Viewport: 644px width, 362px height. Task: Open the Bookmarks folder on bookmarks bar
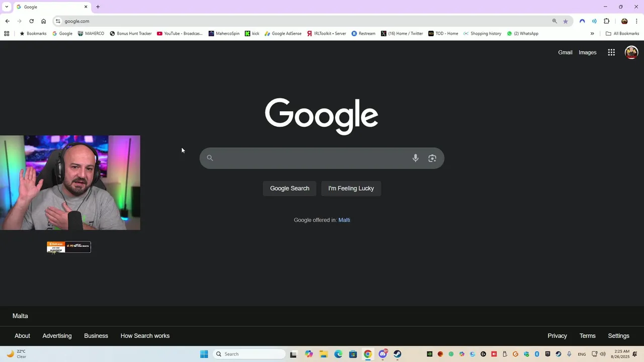tap(33, 34)
